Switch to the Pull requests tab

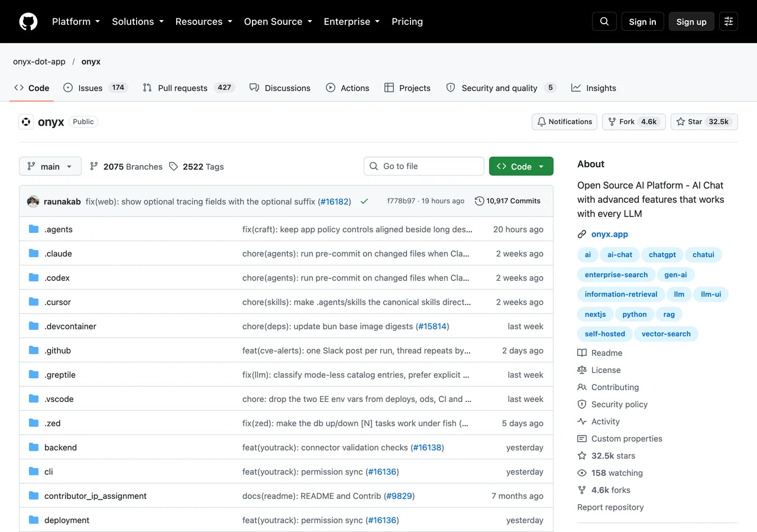[189, 87]
